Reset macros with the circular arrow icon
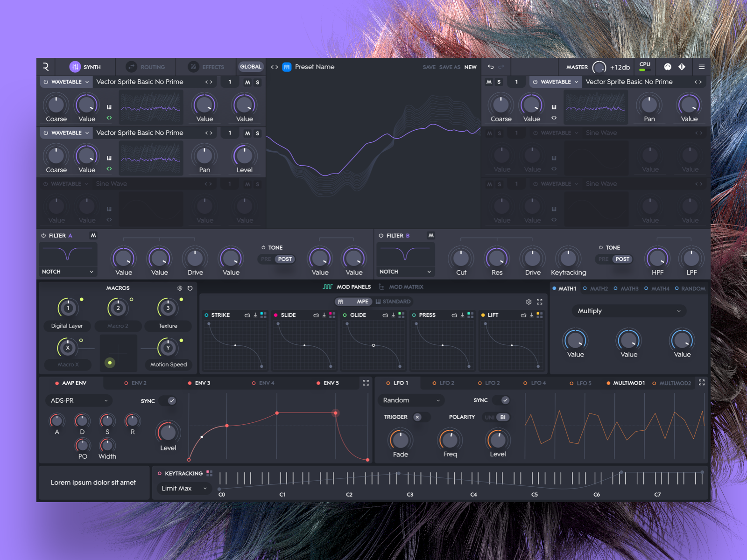The width and height of the screenshot is (747, 560). tap(190, 288)
